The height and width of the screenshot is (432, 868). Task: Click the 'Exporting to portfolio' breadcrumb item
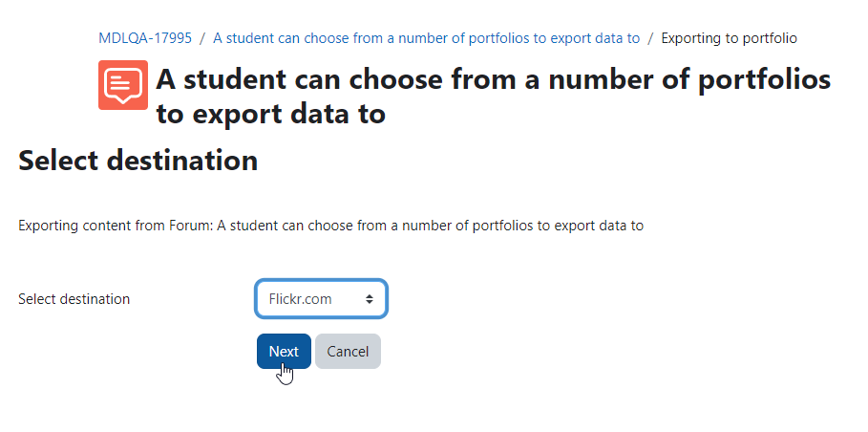tap(729, 38)
